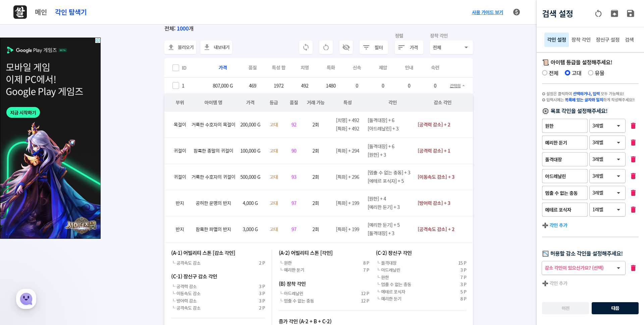Sort by 품질 column header
This screenshot has width=644, height=325.
(x=253, y=68)
